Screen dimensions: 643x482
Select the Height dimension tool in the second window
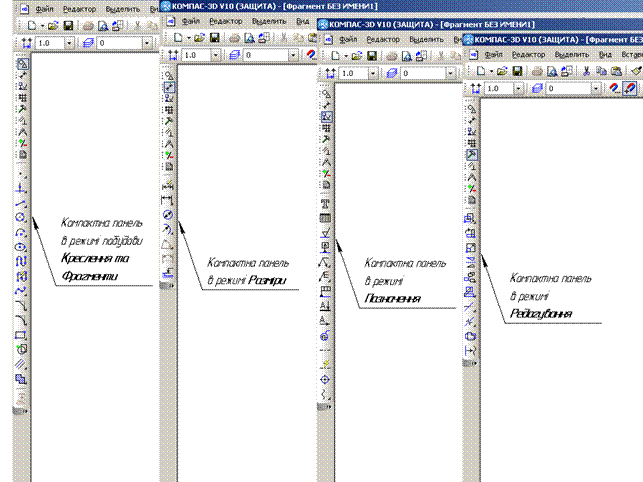[x=168, y=273]
